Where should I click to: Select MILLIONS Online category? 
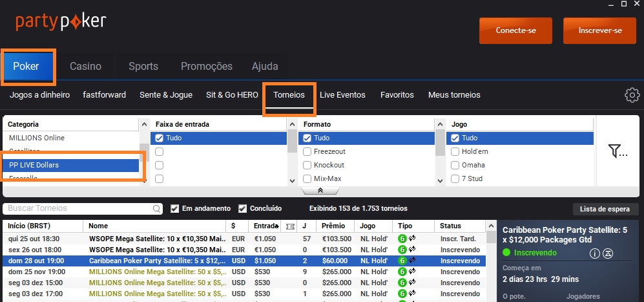(71, 138)
